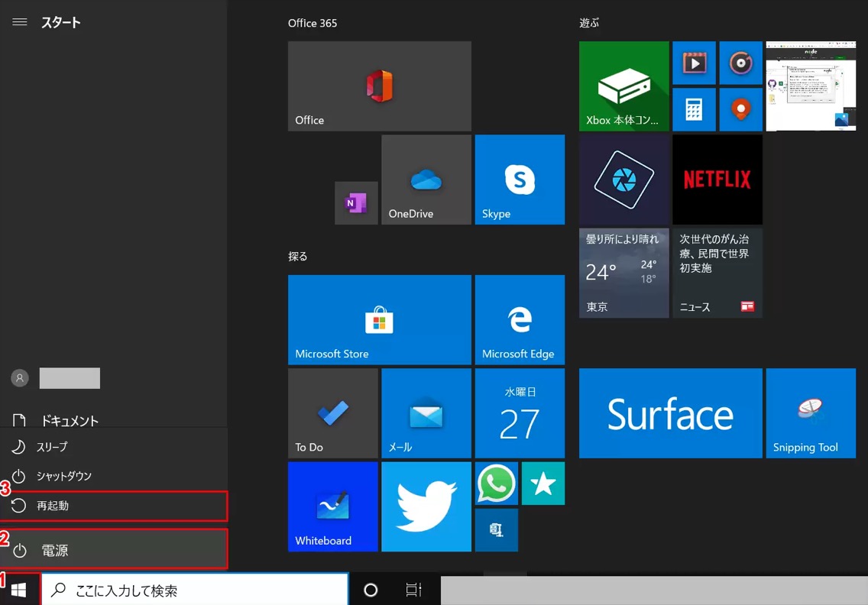This screenshot has height=605, width=868.
Task: Launch Microsoft Edge tile
Action: 520,320
